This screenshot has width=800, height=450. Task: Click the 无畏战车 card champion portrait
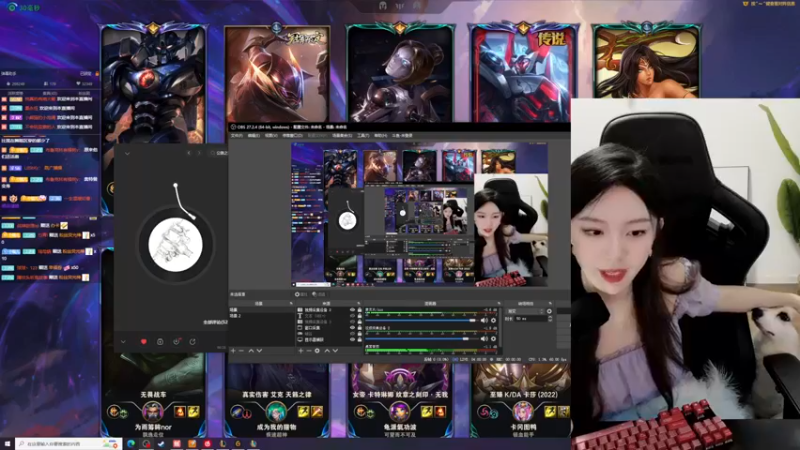152,411
